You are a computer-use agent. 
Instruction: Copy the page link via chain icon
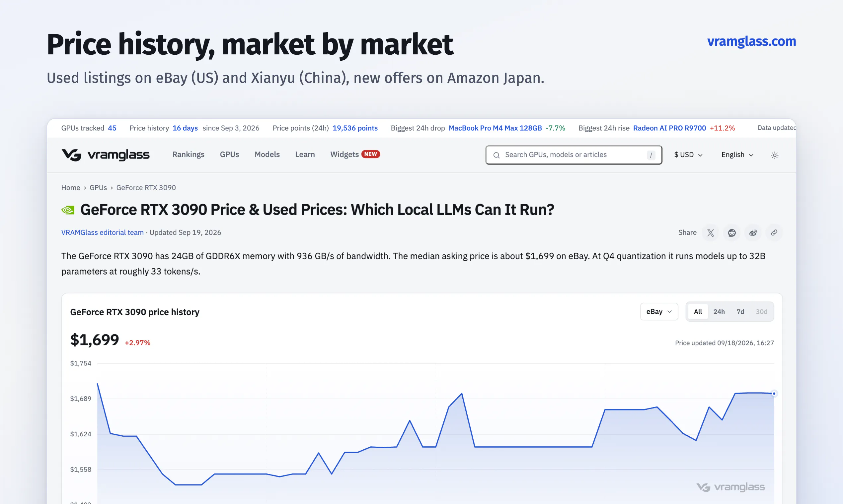tap(774, 233)
